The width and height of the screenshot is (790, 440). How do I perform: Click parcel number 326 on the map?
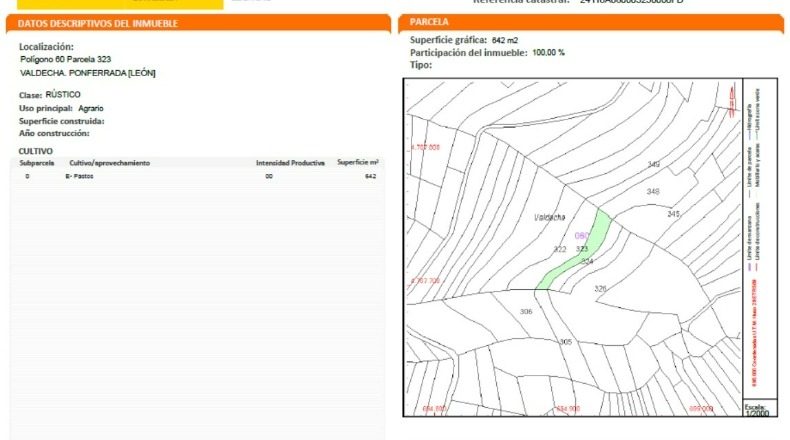coord(601,289)
